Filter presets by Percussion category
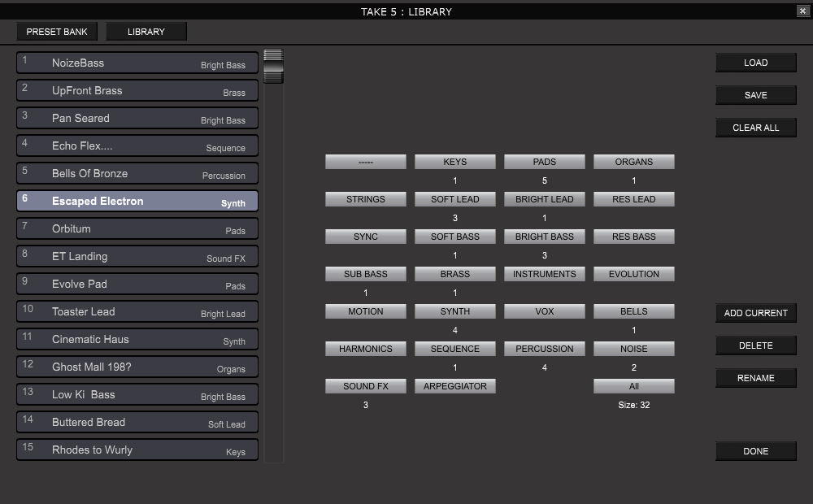 [x=545, y=349]
